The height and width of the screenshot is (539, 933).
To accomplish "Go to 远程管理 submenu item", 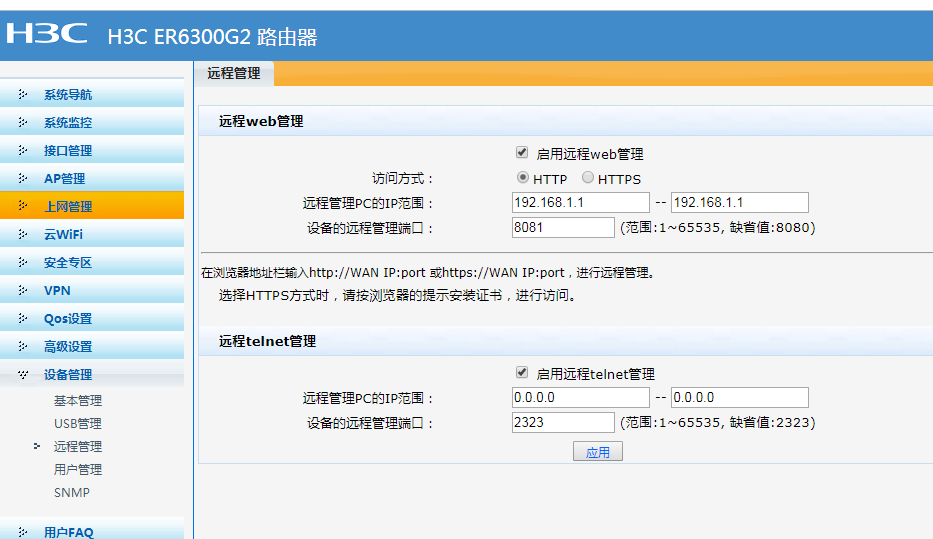I will [78, 446].
